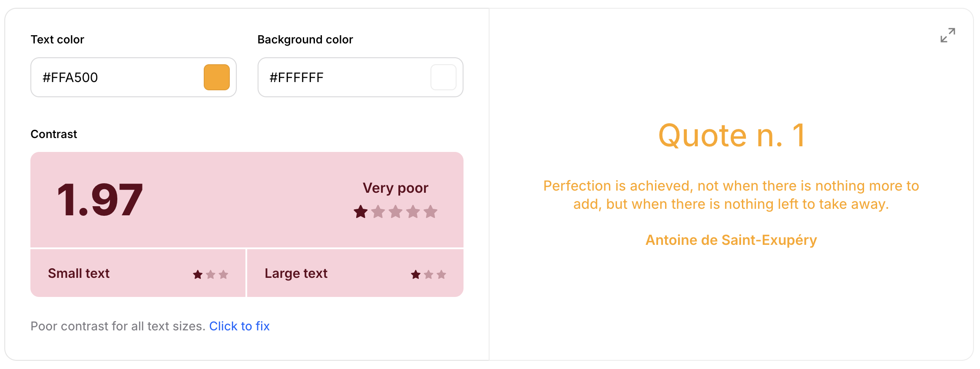Click the Small text star rating
The image size is (980, 369).
click(x=211, y=274)
